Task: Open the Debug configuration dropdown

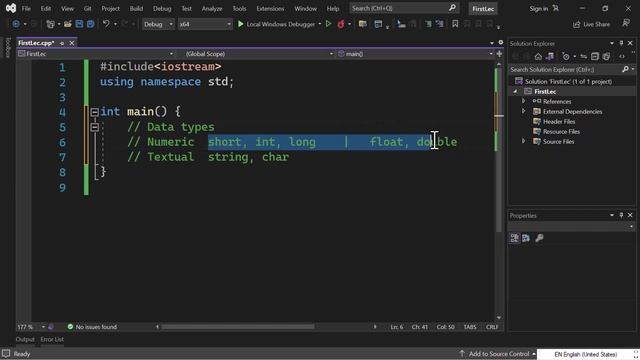Action: click(x=158, y=24)
